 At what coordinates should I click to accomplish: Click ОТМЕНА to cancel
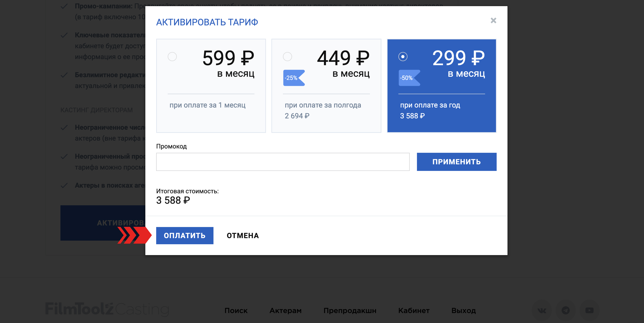click(x=242, y=235)
